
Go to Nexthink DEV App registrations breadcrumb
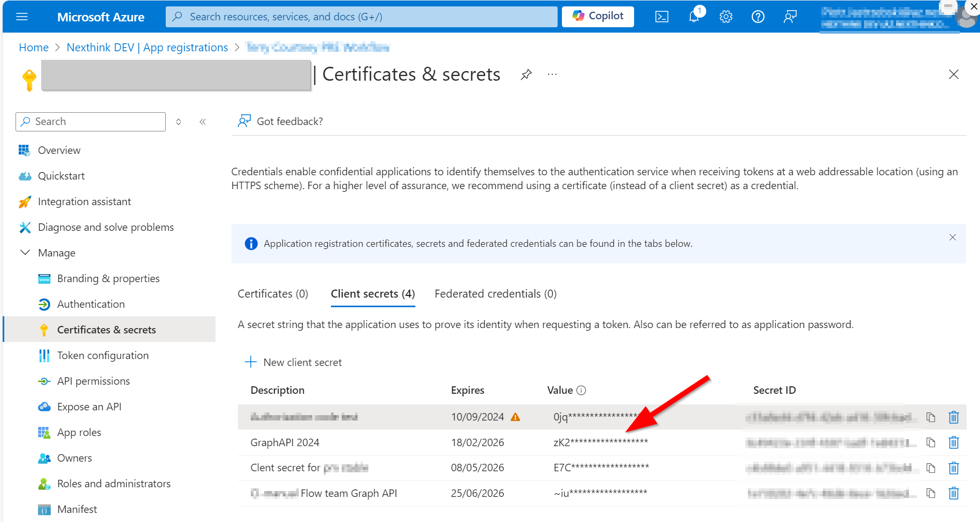pos(147,48)
